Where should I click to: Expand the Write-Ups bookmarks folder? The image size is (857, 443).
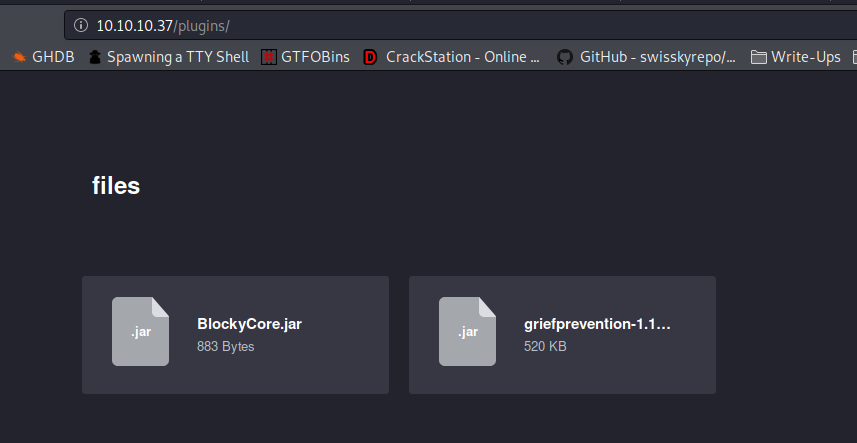tap(796, 57)
